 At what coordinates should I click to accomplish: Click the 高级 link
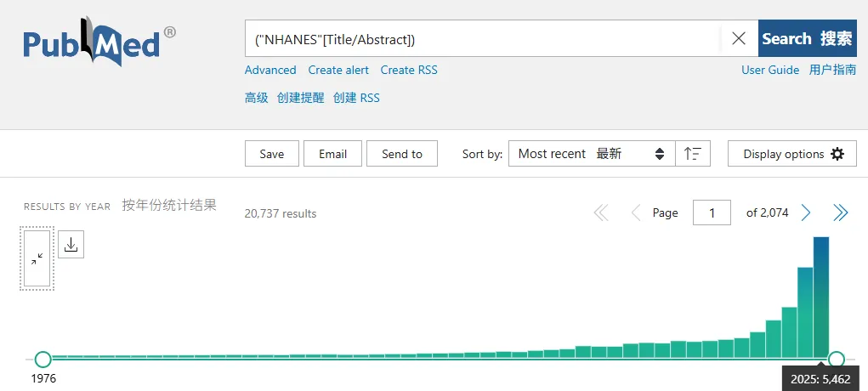[x=256, y=98]
